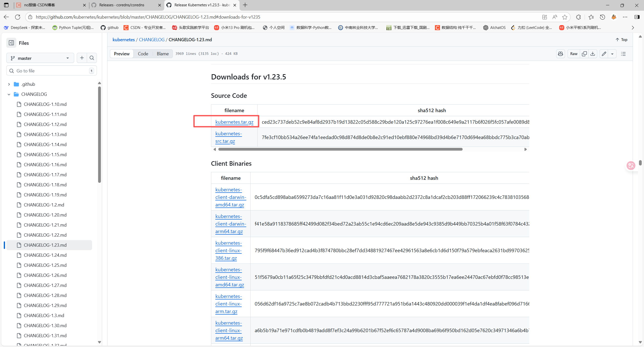Open AIchatOS bookmark

(x=494, y=28)
